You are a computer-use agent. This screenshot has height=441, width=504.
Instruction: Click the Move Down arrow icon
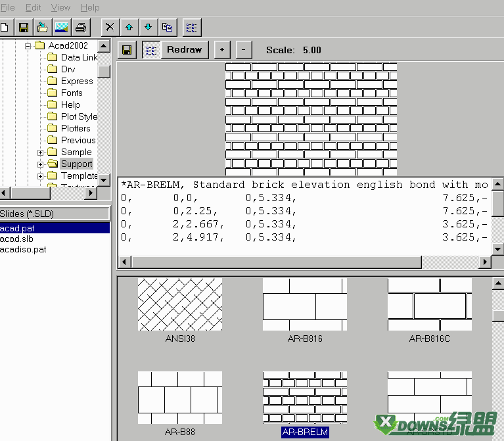[x=149, y=28]
